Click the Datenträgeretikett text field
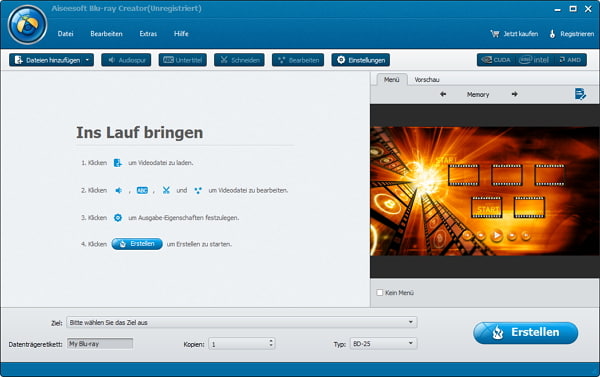The height and width of the screenshot is (377, 600). (100, 344)
